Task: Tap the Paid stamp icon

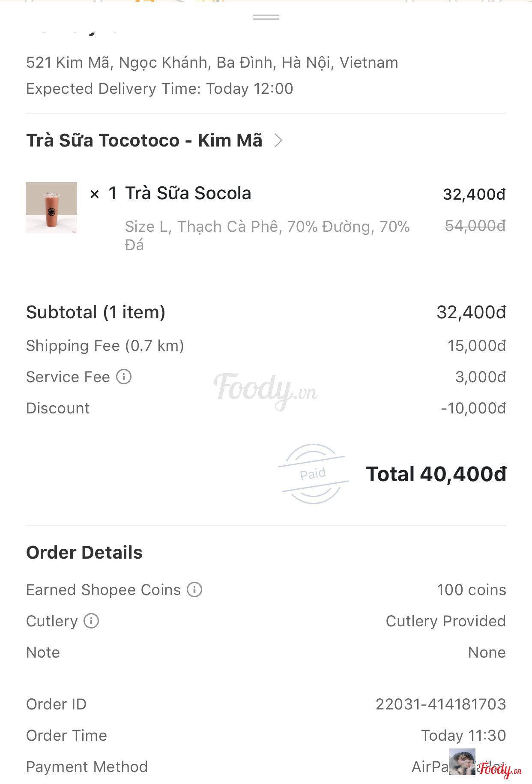Action: [313, 473]
